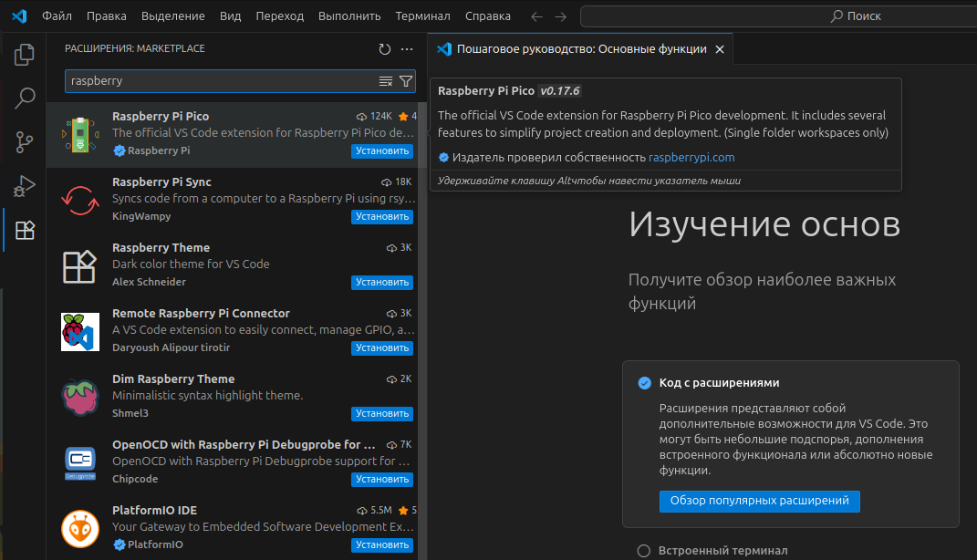Click the VS Code logo in title bar

(x=19, y=16)
